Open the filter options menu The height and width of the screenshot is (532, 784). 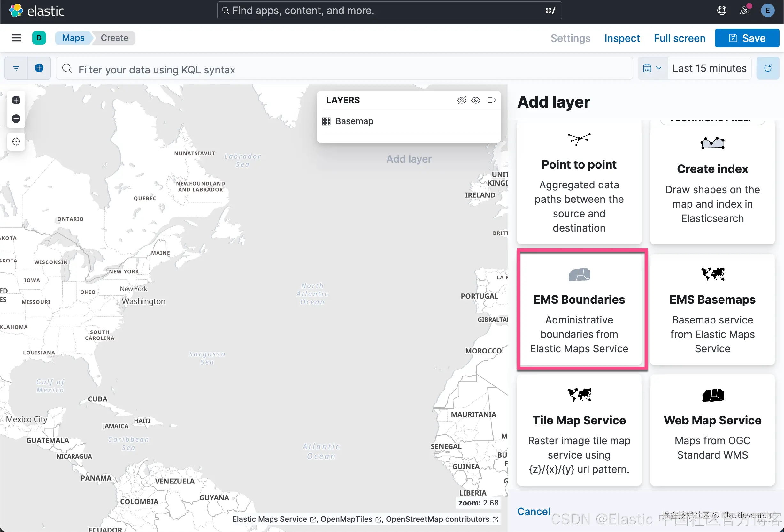click(16, 68)
